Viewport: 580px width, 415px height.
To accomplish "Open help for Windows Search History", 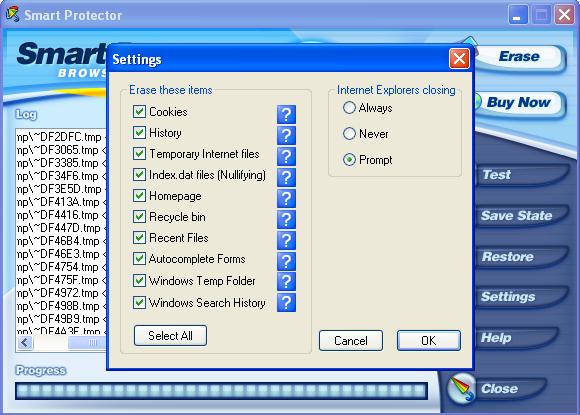I will (286, 303).
